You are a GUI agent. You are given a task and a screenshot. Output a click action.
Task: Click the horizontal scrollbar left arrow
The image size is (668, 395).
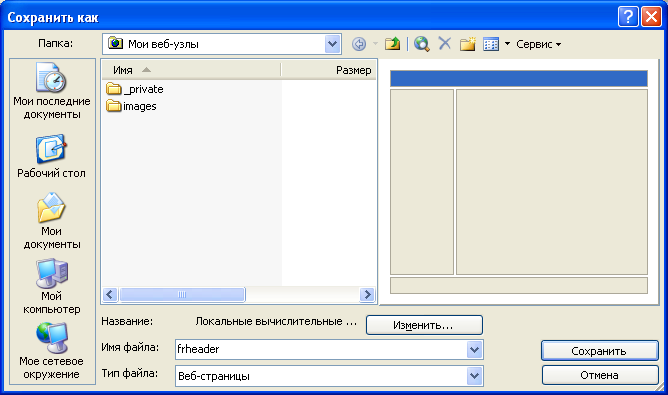tap(110, 294)
